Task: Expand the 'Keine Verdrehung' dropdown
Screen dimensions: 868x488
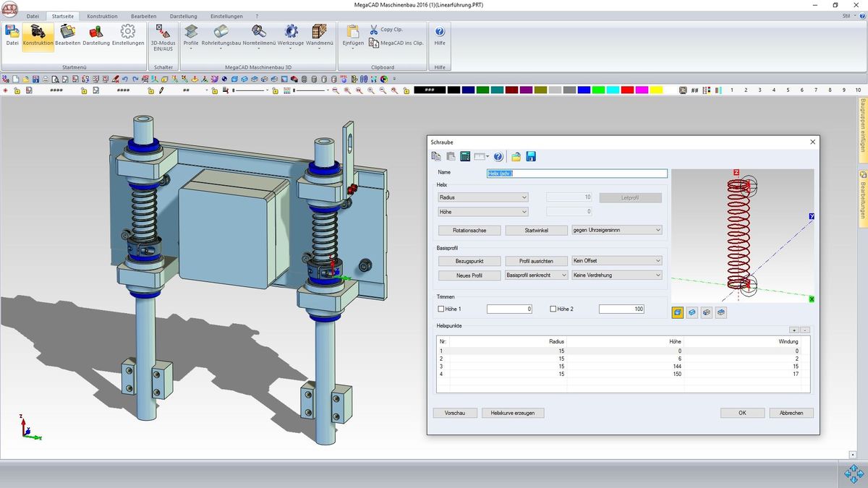Action: (x=616, y=275)
